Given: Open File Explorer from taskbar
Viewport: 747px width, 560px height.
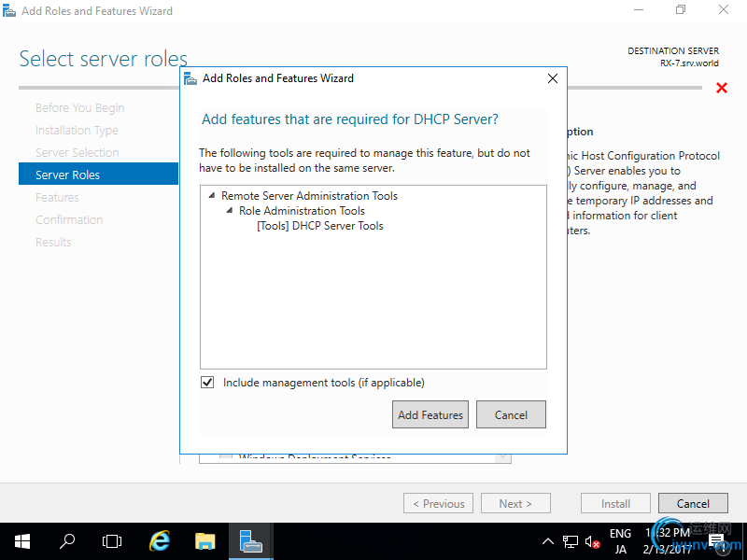Looking at the screenshot, I should 204,541.
